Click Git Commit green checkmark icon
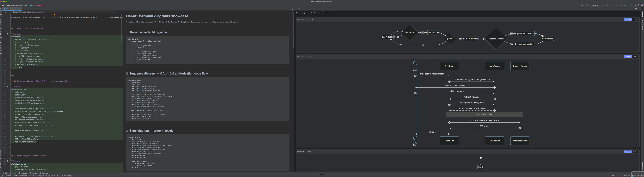This screenshot has height=177, width=644. 625,5
